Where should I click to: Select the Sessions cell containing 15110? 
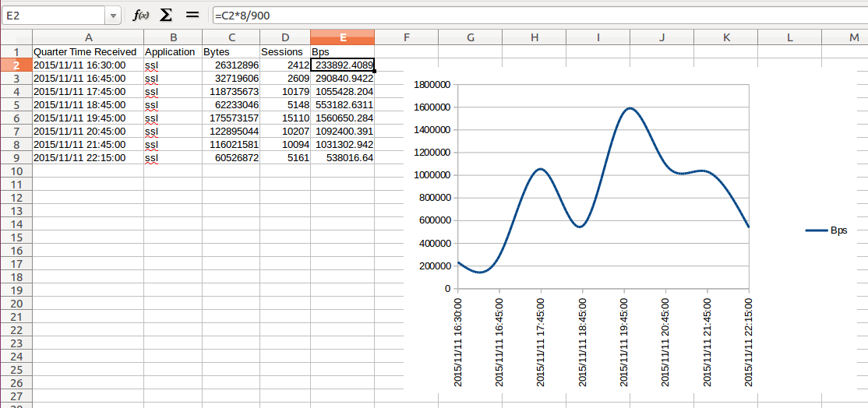(284, 118)
